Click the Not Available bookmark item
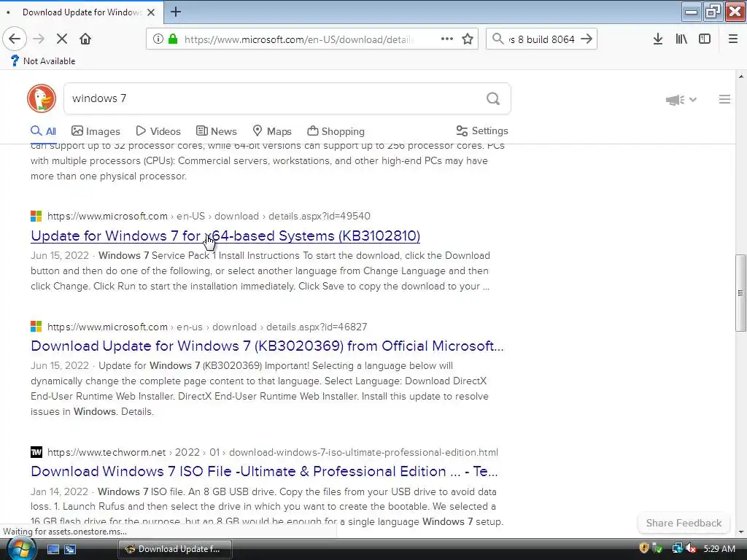Image resolution: width=747 pixels, height=560 pixels. tap(43, 61)
